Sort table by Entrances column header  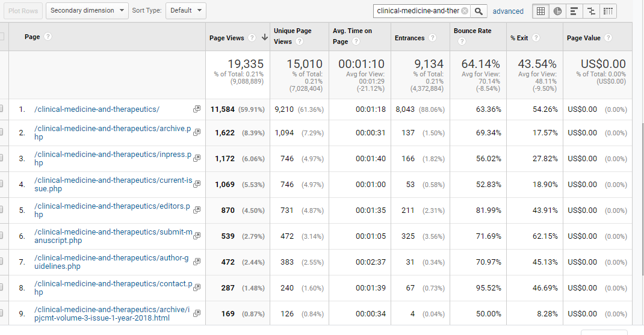pyautogui.click(x=409, y=38)
